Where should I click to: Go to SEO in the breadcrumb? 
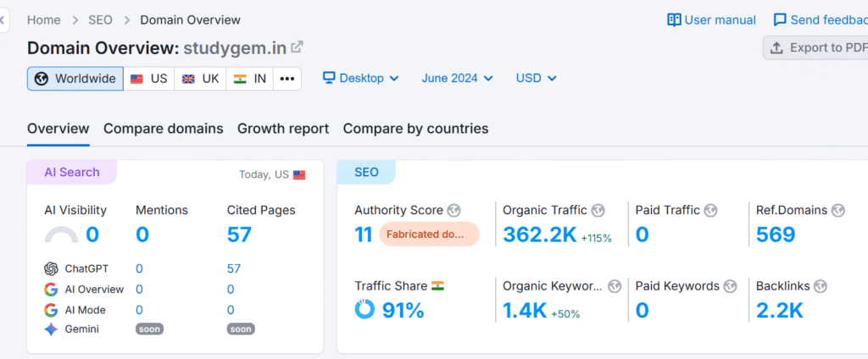tap(100, 20)
